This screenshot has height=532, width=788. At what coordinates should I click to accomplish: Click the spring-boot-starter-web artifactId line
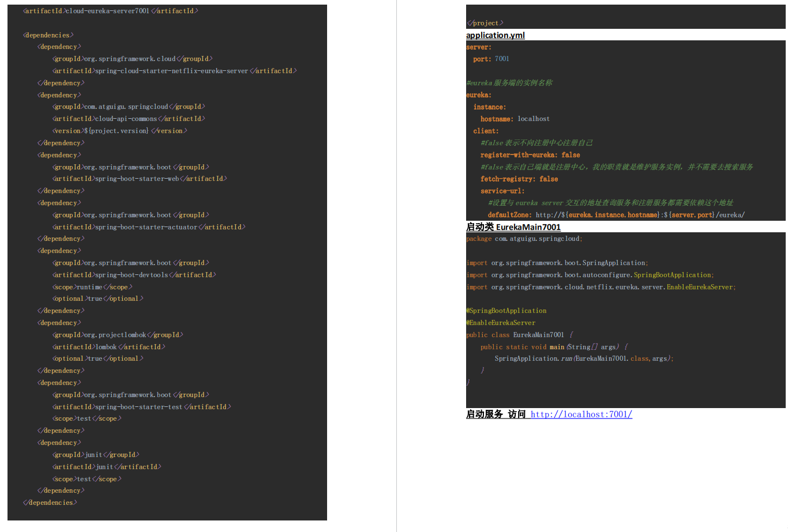click(140, 179)
